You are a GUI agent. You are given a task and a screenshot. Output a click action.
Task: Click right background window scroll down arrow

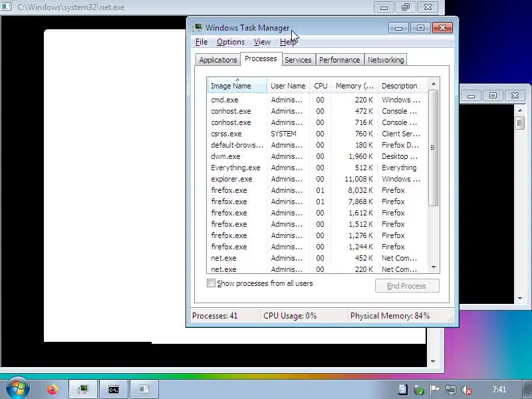(520, 298)
